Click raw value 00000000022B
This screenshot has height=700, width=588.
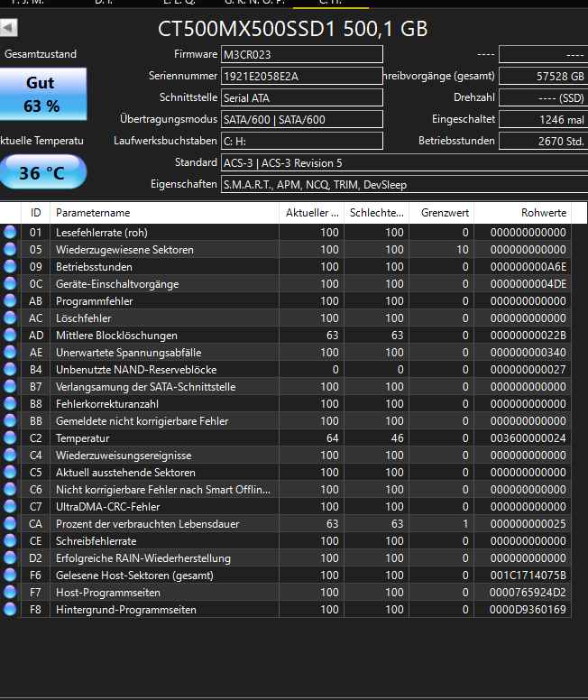coord(528,336)
